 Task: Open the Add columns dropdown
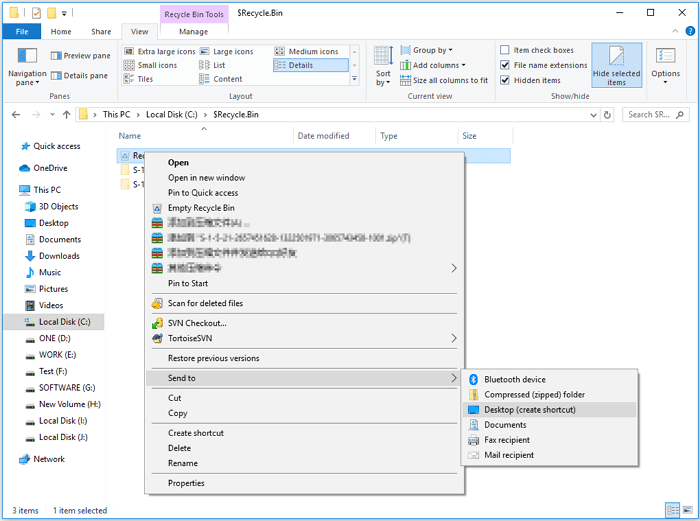tap(437, 65)
